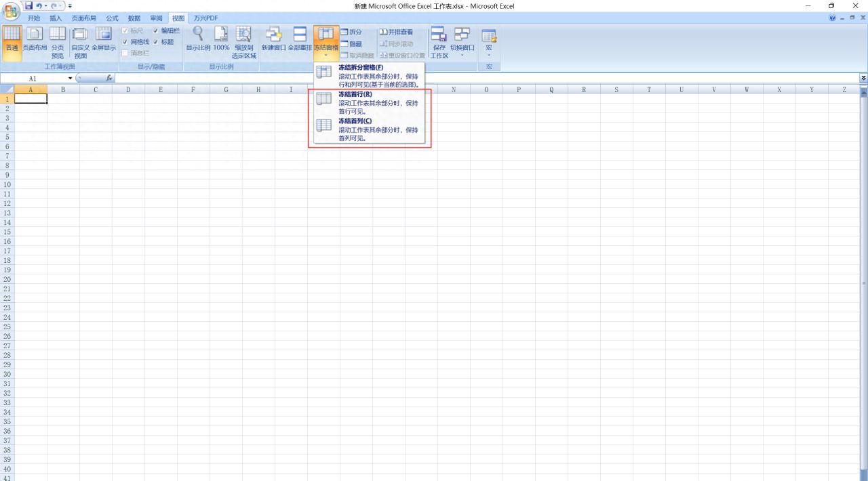Select column X header
The width and height of the screenshot is (868, 481).
coord(779,89)
